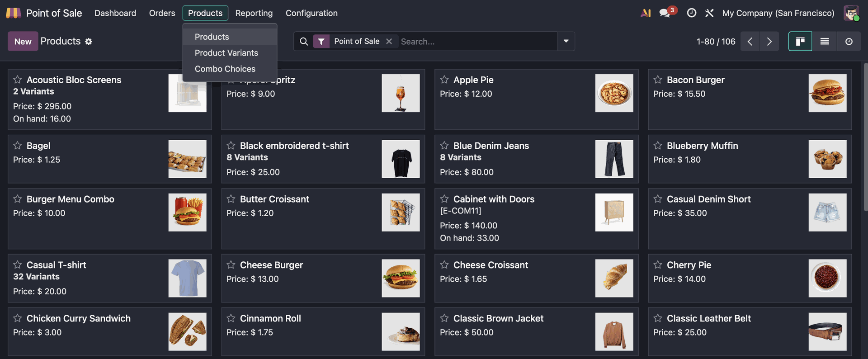Toggle favorite on Cheese Croissant
The height and width of the screenshot is (359, 868).
444,265
